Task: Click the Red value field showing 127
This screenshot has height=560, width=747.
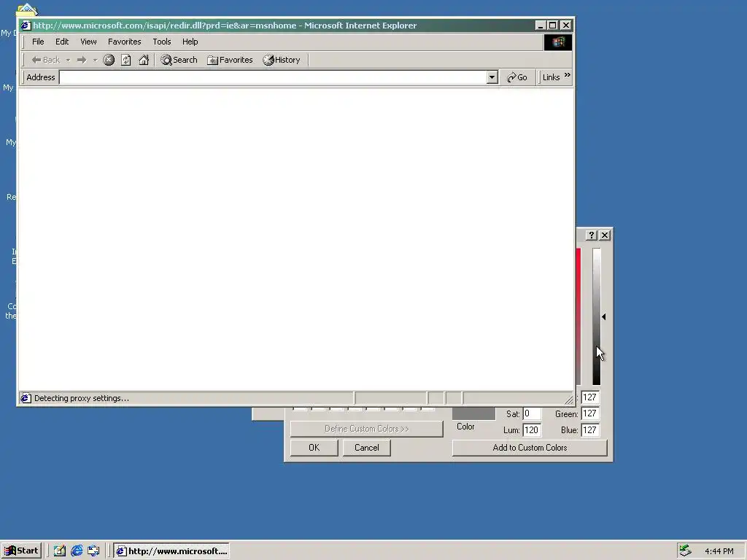Action: click(589, 397)
